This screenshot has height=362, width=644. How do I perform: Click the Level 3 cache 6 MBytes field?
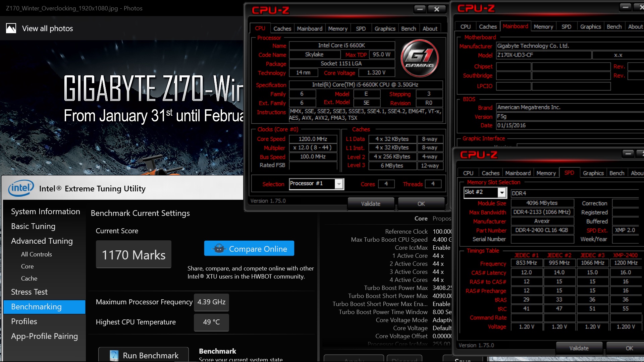pyautogui.click(x=392, y=166)
